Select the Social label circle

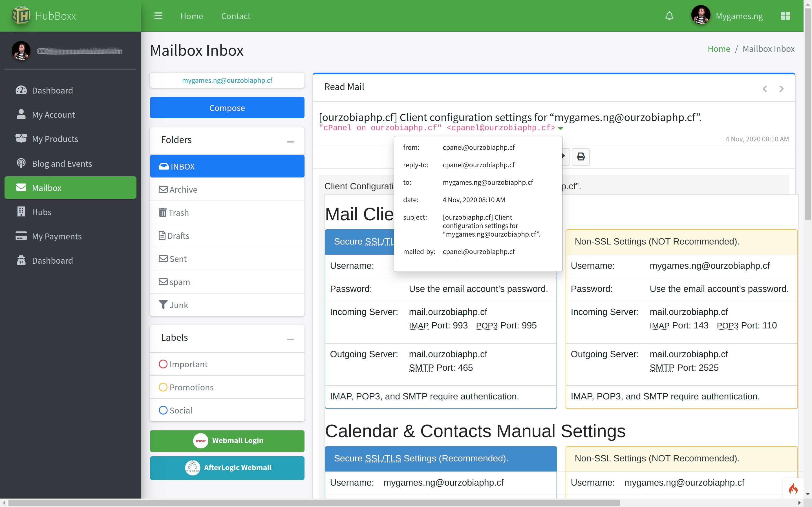(163, 410)
